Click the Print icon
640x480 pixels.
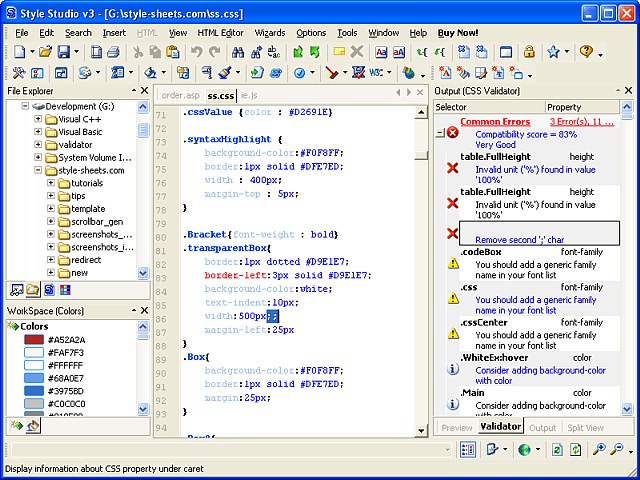click(x=113, y=52)
